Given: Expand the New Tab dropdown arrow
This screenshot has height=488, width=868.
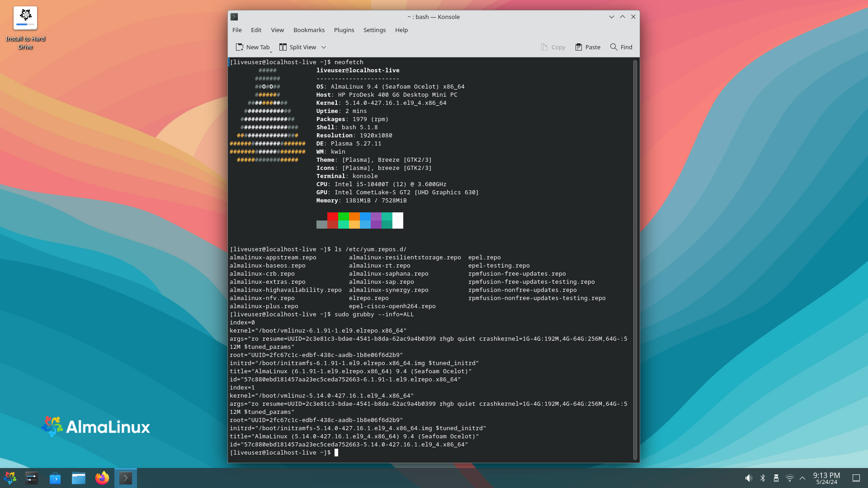Looking at the screenshot, I should pos(271,52).
